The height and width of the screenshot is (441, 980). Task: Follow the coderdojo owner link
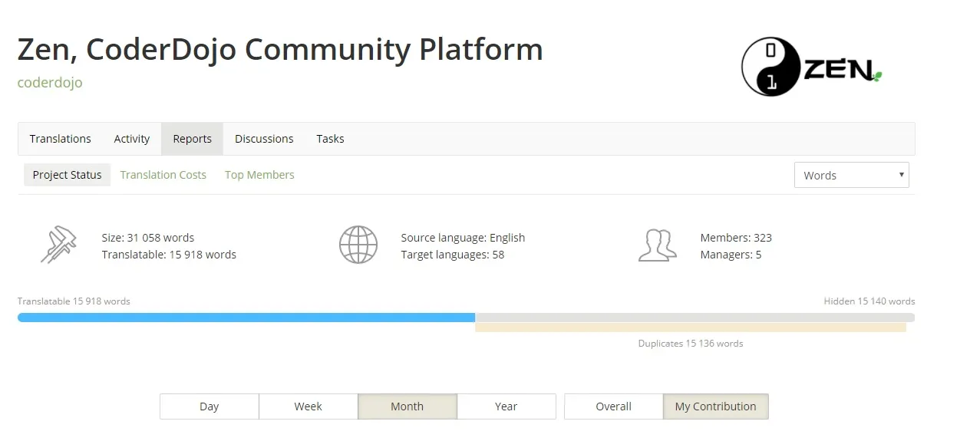click(x=50, y=82)
